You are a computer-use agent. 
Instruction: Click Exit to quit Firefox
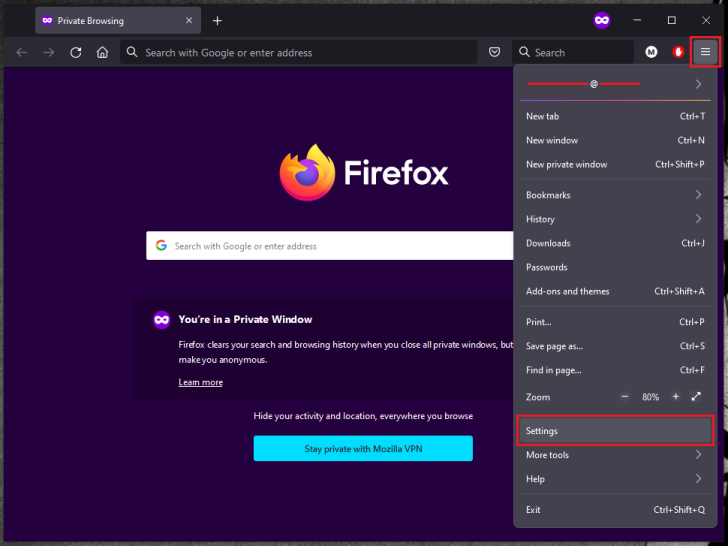click(615, 510)
